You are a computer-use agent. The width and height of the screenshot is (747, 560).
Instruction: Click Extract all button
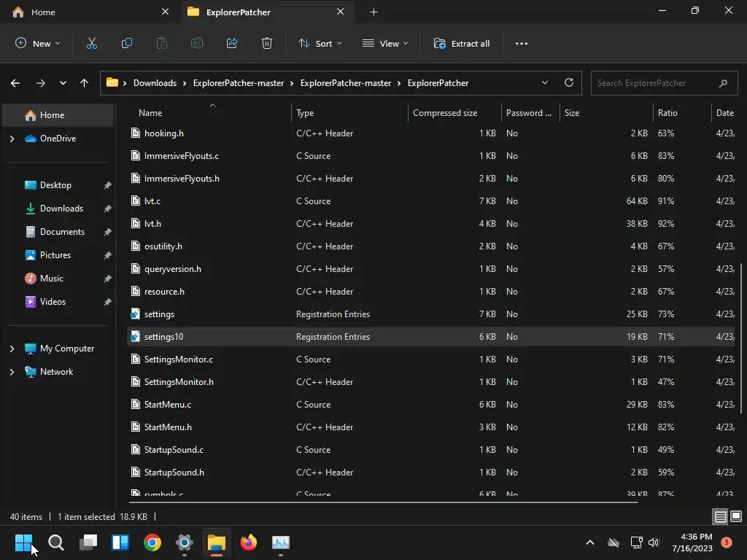click(462, 43)
